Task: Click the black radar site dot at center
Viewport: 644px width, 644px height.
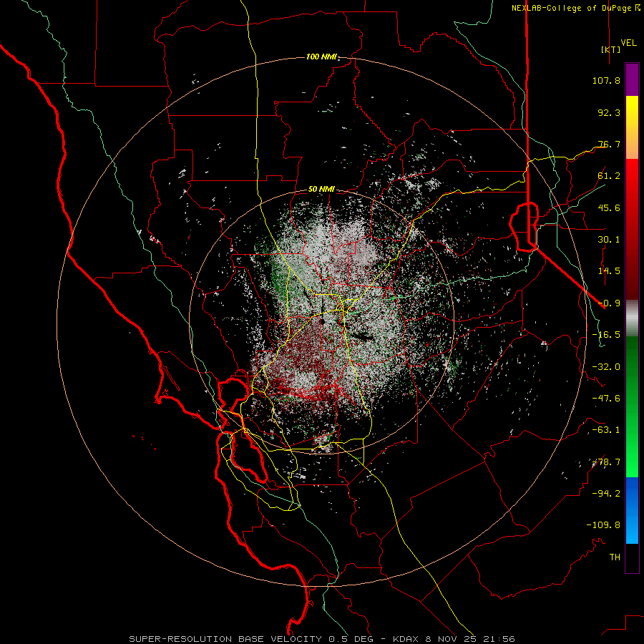Action: tap(323, 321)
